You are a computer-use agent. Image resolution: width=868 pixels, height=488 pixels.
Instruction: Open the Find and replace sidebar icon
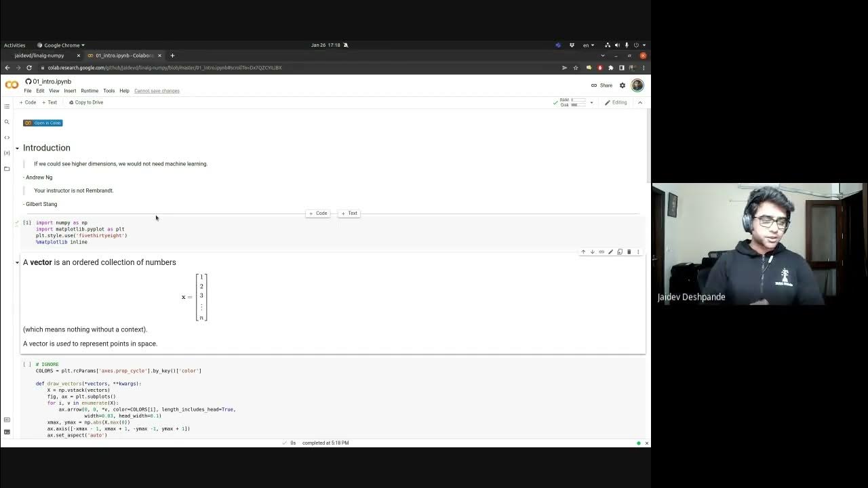(x=7, y=122)
